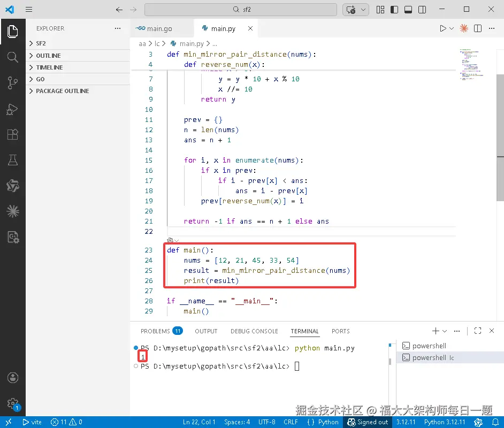Select interpreter via Python 3.12.11
This screenshot has height=428, width=504.
point(445,422)
